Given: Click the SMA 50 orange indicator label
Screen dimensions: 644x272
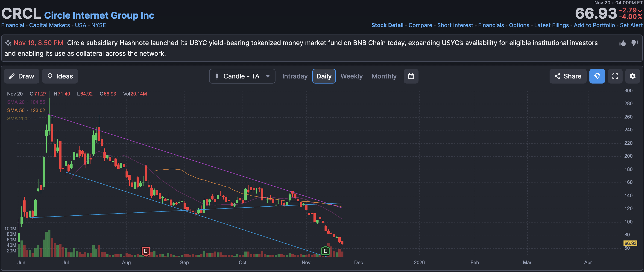Looking at the screenshot, I should coord(16,110).
